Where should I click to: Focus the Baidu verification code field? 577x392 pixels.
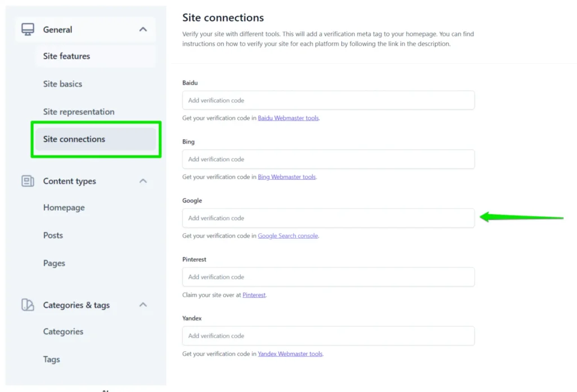coord(328,100)
